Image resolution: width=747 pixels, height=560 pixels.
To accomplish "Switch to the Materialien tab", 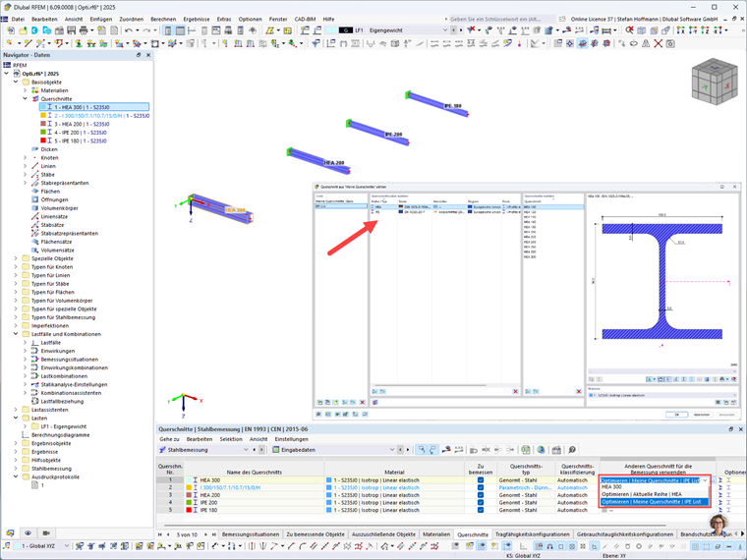I will pyautogui.click(x=435, y=534).
